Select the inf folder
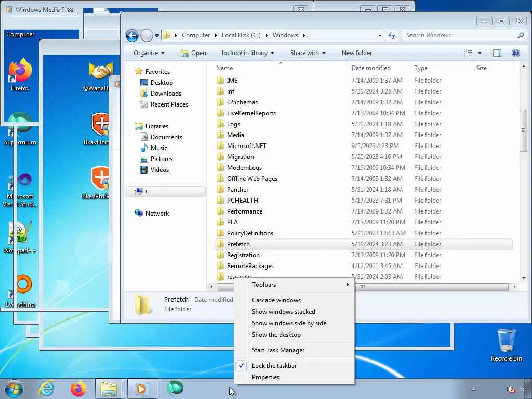 (230, 91)
